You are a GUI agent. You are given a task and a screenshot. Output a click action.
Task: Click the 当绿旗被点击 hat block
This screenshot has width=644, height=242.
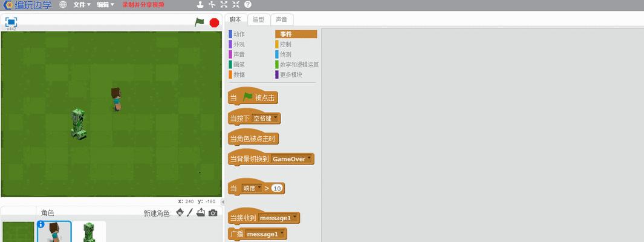tap(253, 97)
